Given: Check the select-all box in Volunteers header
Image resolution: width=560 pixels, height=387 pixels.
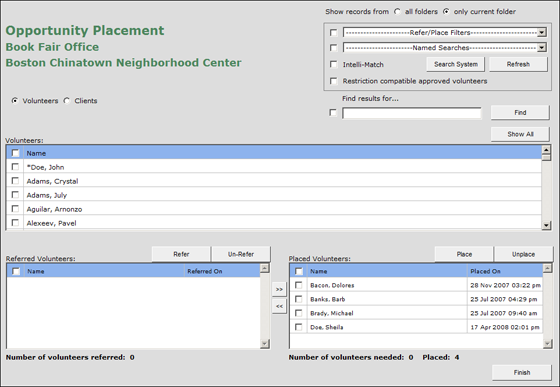Looking at the screenshot, I should (15, 153).
